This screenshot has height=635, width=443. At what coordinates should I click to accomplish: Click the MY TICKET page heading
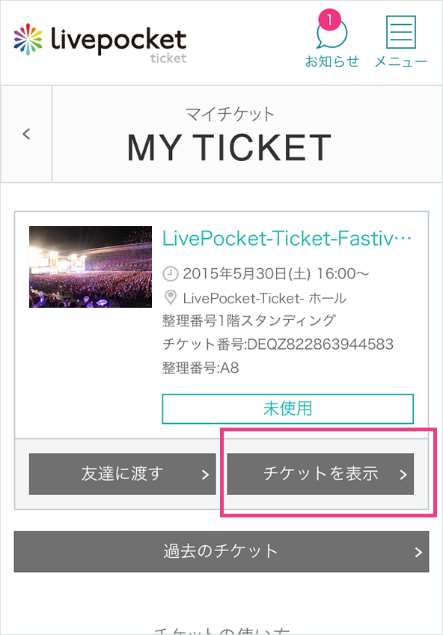(229, 147)
